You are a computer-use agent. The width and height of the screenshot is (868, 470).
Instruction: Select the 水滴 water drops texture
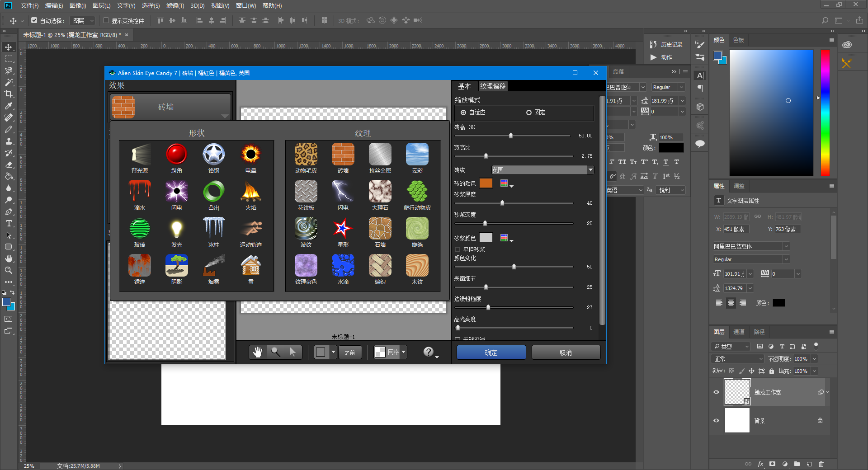coord(343,266)
